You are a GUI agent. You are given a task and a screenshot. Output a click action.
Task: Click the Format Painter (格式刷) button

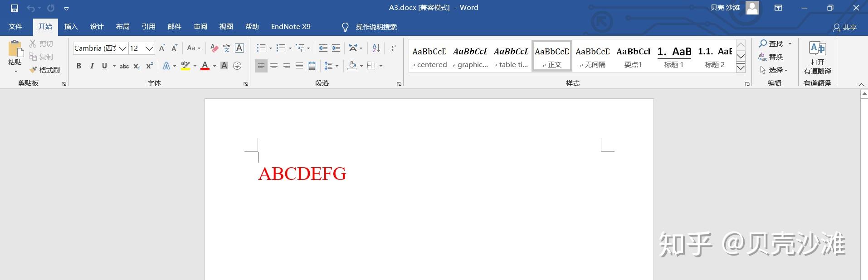[x=44, y=70]
